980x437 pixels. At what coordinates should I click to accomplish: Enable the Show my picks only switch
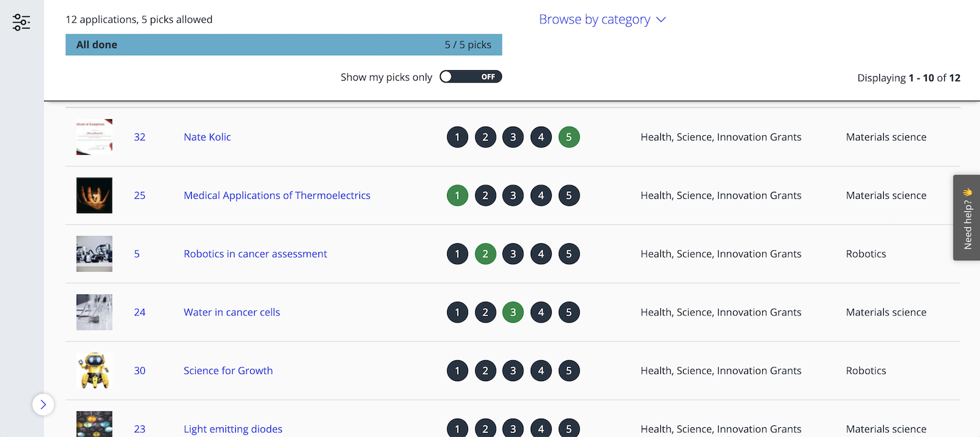click(x=471, y=76)
